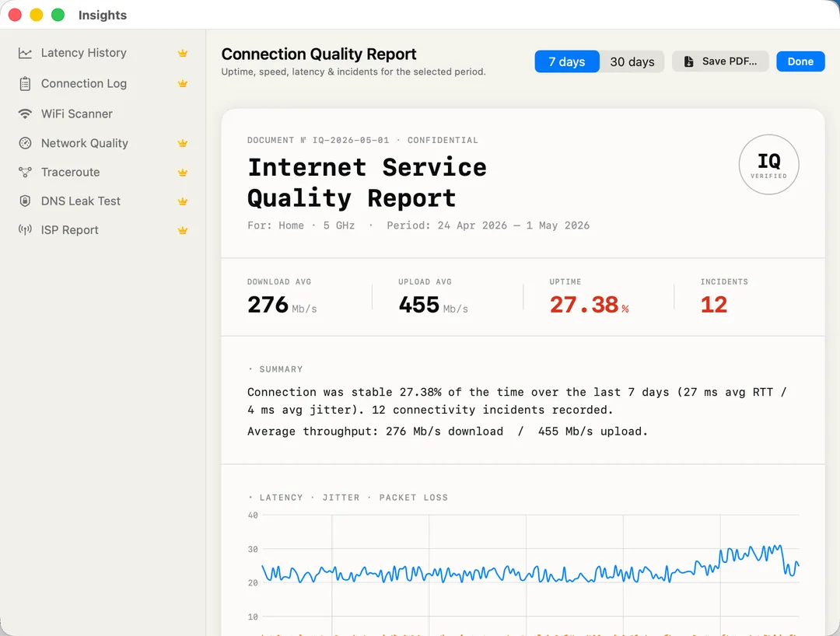Click the DOWNLOAD AVG label
Image resolution: width=840 pixels, height=636 pixels.
pos(279,281)
